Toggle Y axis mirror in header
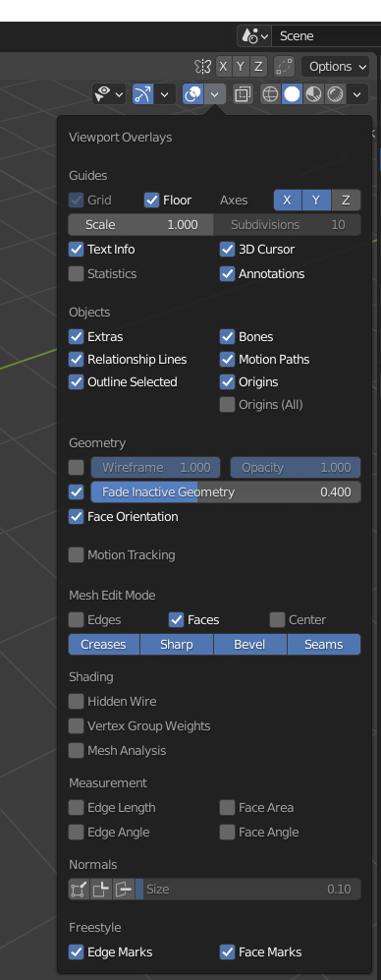 pyautogui.click(x=242, y=66)
